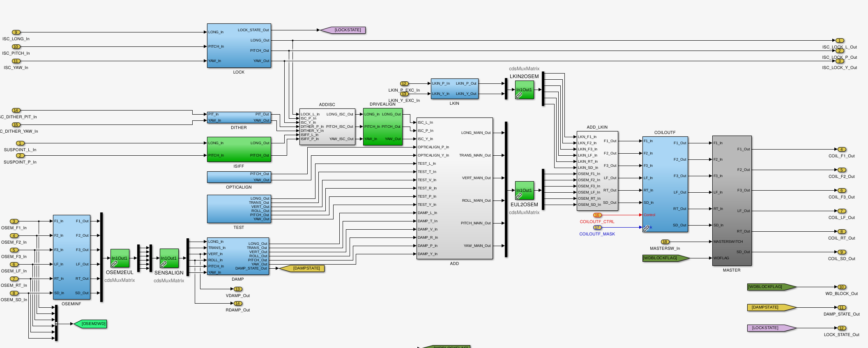Image resolution: width=868 pixels, height=348 pixels.
Task: Select the yellow DAMPSTATE goto tag near DAMP
Action: point(302,268)
